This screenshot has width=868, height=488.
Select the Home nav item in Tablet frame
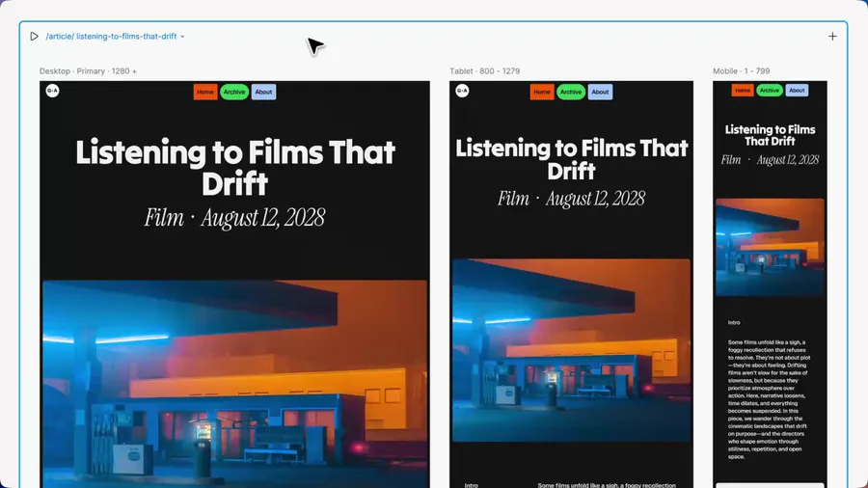tap(542, 93)
